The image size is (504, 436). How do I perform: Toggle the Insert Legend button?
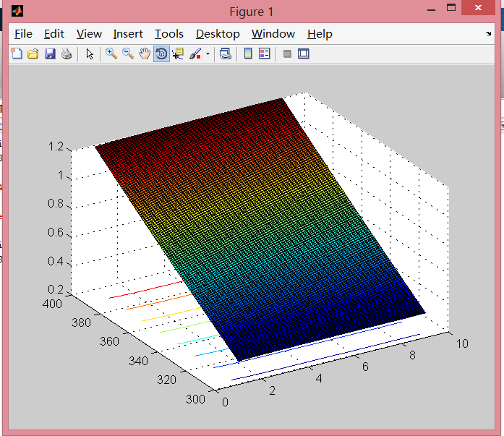coord(265,54)
